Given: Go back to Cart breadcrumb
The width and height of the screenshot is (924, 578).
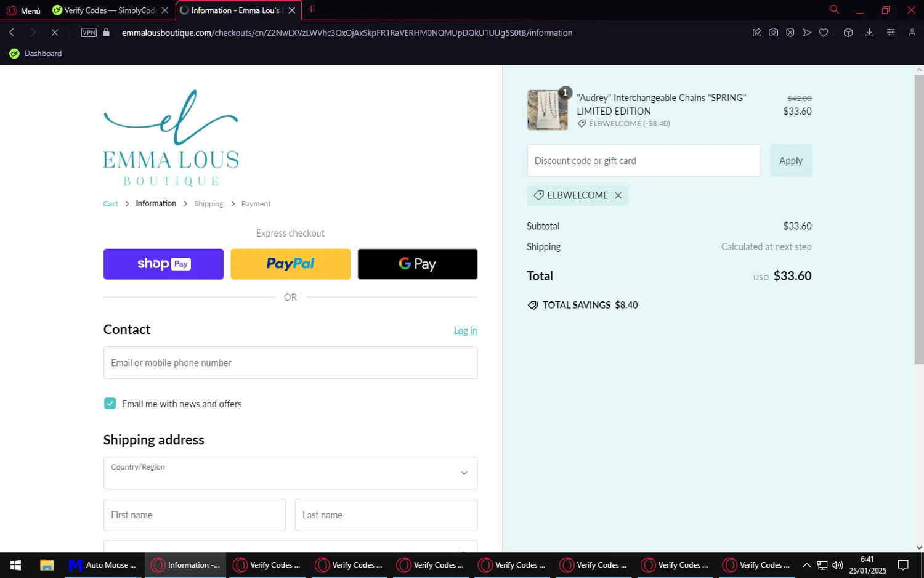Looking at the screenshot, I should pos(110,204).
